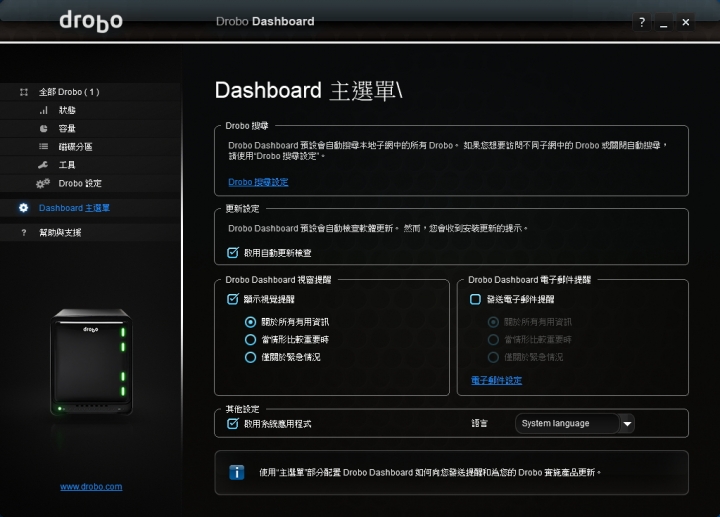The width and height of the screenshot is (720, 517).
Task: Select window alerts 關於所有有用資訊 radio button
Action: click(x=250, y=322)
